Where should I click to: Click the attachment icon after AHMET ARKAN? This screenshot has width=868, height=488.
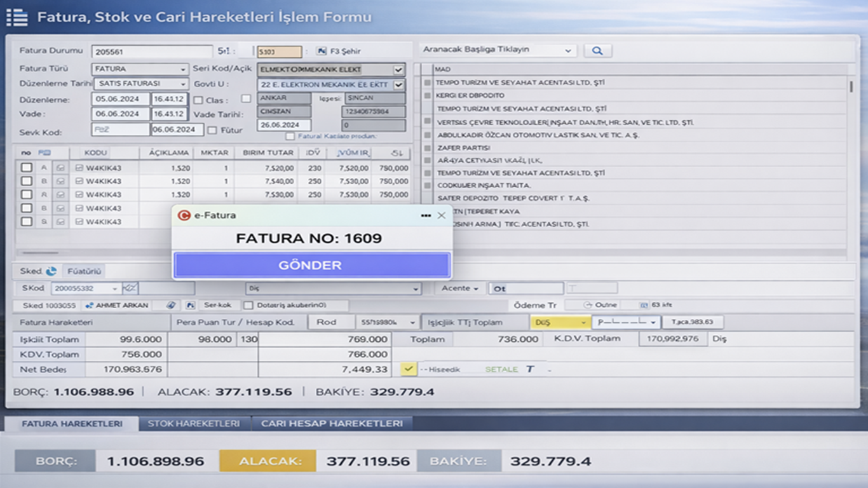[x=170, y=306]
